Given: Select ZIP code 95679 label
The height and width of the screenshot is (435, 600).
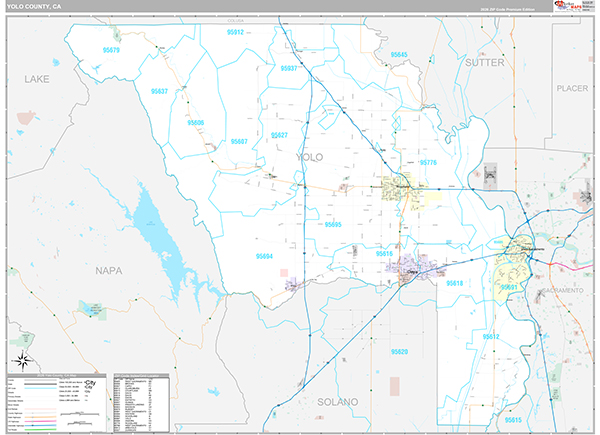Looking at the screenshot, I should click(x=110, y=50).
